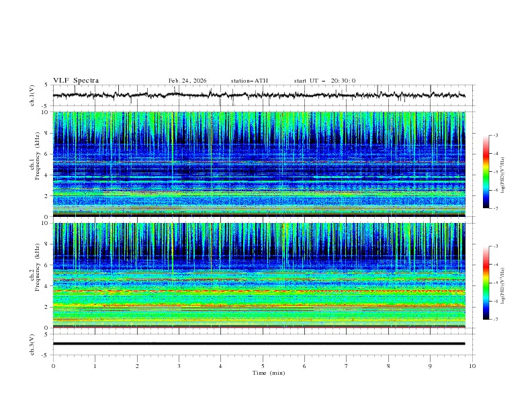Image resolution: width=532 pixels, height=411 pixels.
Task: Click time axis tick label '7'
Action: coord(347,366)
